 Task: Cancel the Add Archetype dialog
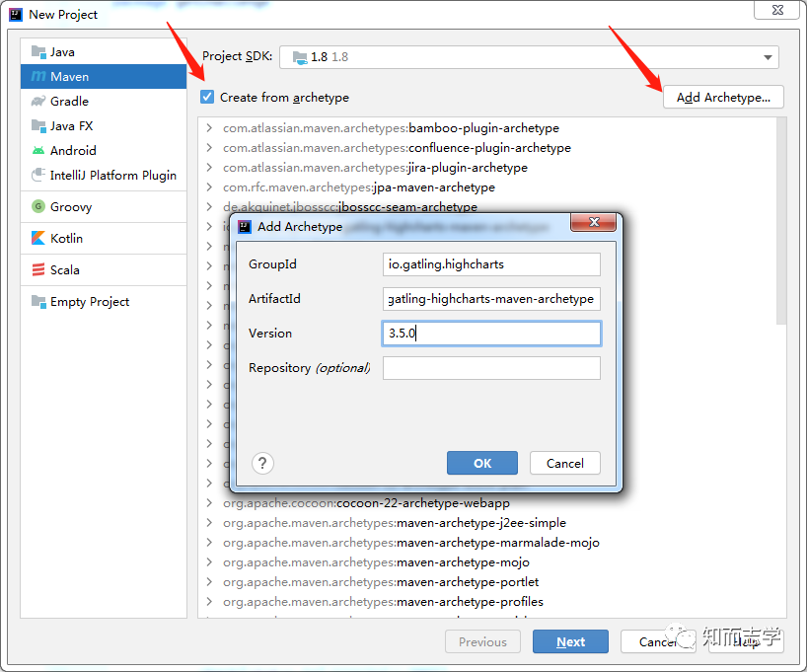click(x=564, y=463)
